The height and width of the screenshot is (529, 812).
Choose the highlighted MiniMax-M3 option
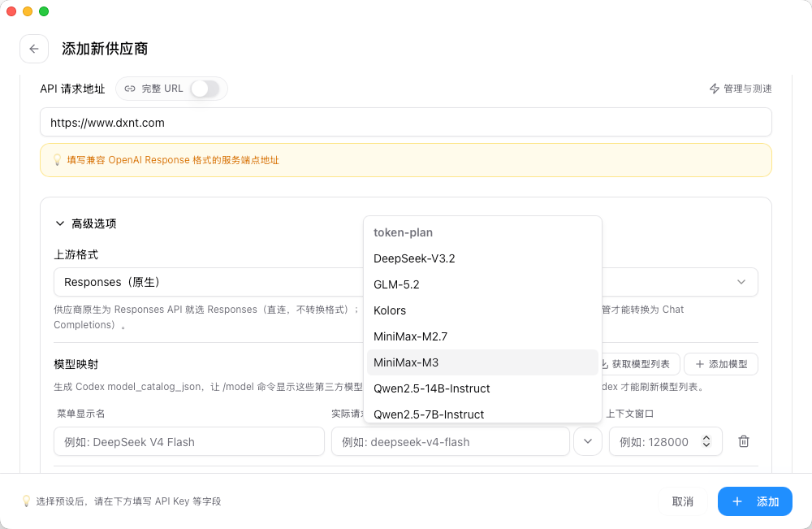482,362
